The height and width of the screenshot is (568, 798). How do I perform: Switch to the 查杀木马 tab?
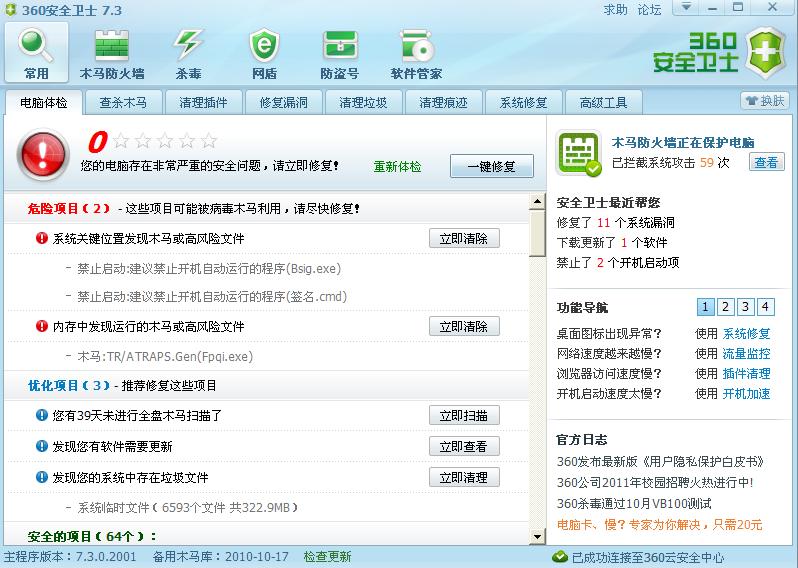(123, 103)
